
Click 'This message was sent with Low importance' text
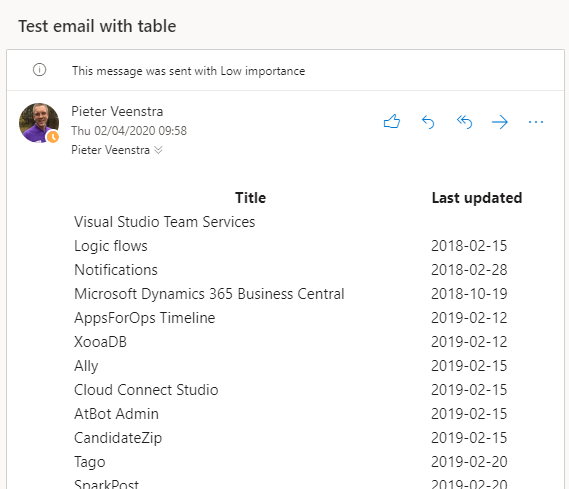(188, 71)
